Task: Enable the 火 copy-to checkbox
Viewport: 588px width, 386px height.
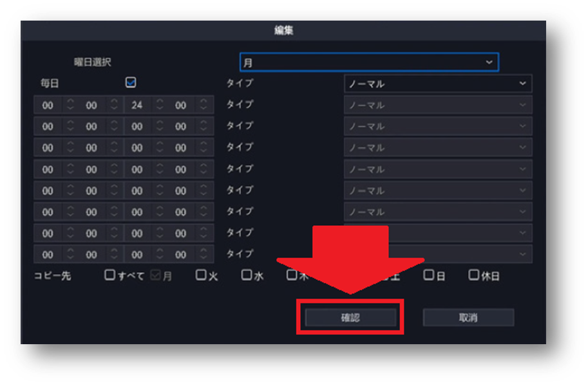Action: (201, 275)
